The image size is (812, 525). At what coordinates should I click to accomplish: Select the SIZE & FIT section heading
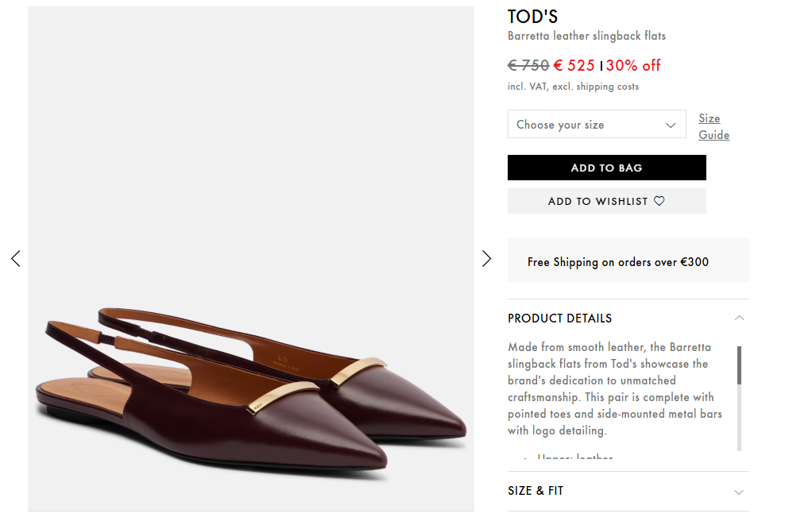(x=536, y=491)
